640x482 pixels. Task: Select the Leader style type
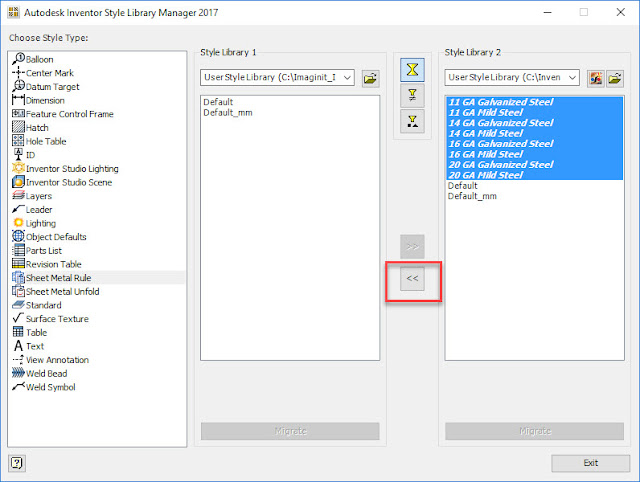coord(32,210)
